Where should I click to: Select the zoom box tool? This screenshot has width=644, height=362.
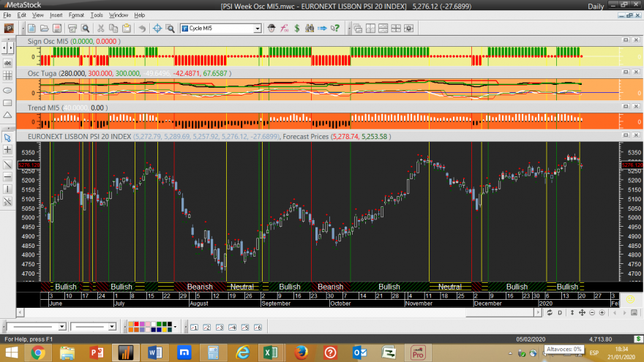[170, 29]
